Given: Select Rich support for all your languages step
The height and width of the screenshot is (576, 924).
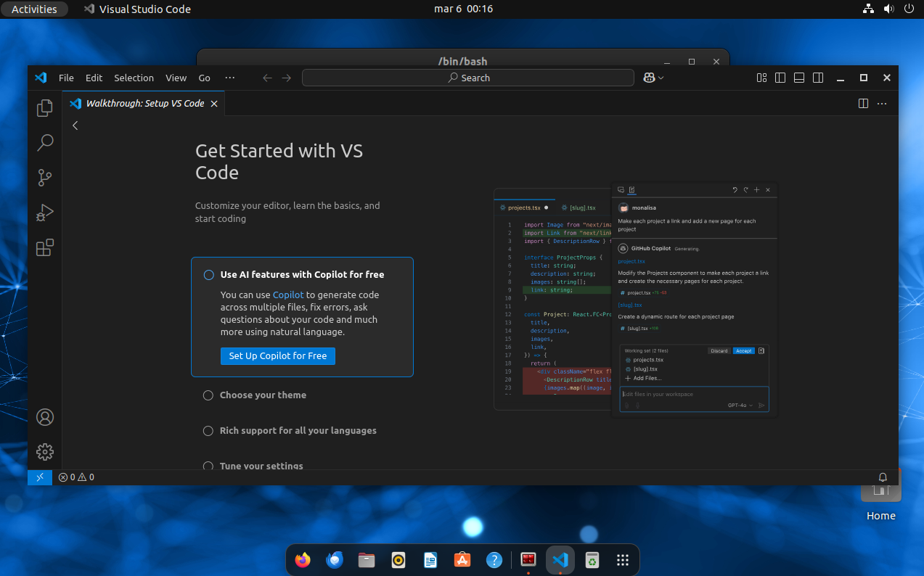Looking at the screenshot, I should [298, 431].
